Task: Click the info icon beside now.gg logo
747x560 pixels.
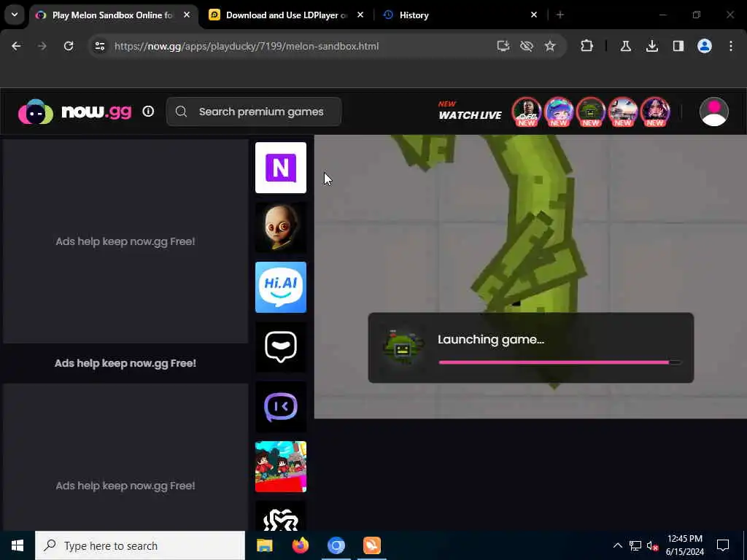Action: click(x=148, y=112)
